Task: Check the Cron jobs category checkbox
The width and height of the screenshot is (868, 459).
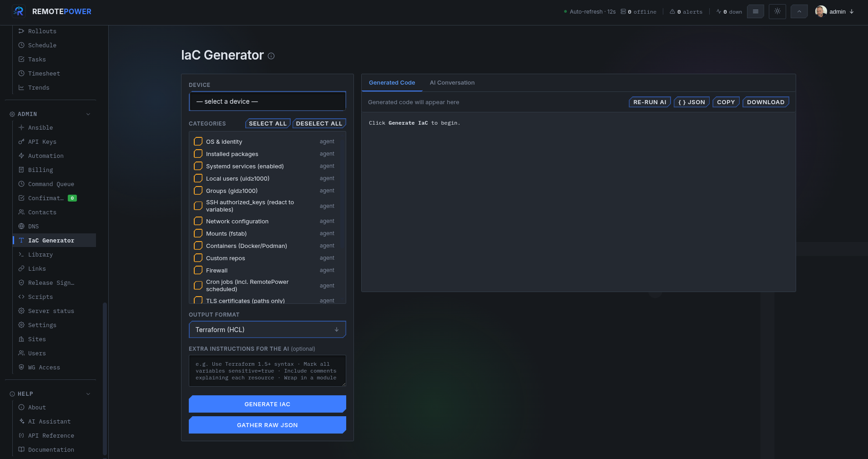Action: coord(198,286)
